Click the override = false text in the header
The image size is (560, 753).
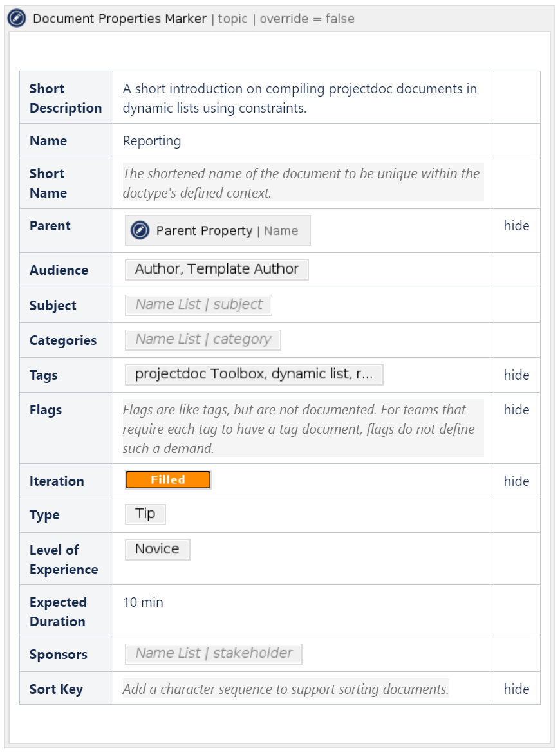pos(307,19)
